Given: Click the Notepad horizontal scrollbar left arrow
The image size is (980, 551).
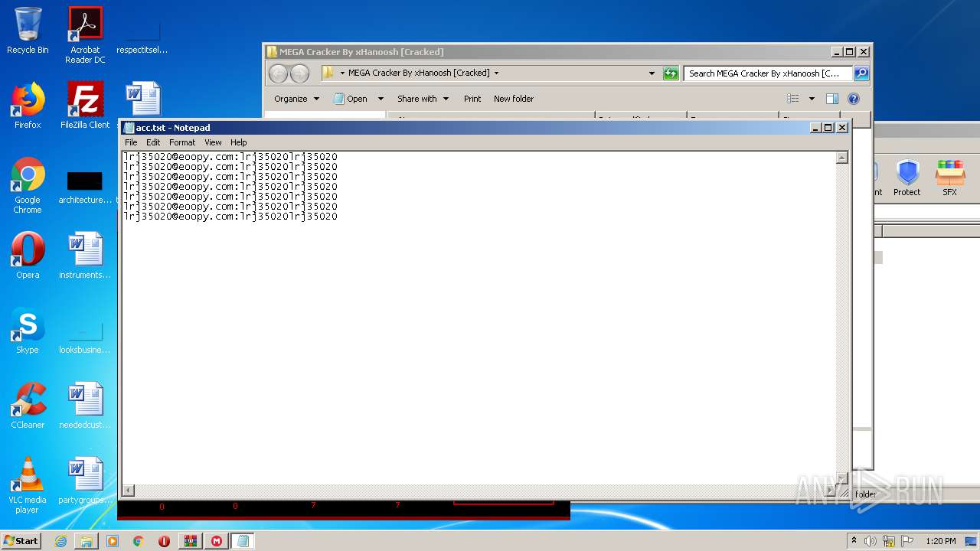Looking at the screenshot, I should click(129, 491).
